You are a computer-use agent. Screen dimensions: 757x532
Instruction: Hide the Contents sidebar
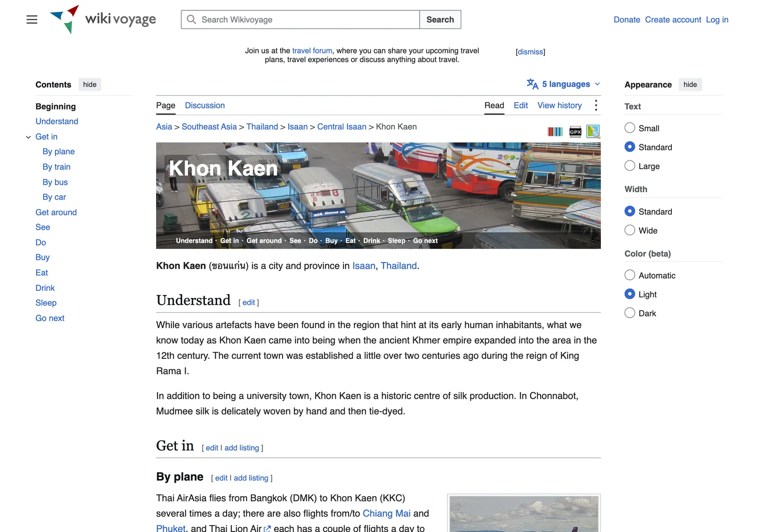click(x=90, y=85)
